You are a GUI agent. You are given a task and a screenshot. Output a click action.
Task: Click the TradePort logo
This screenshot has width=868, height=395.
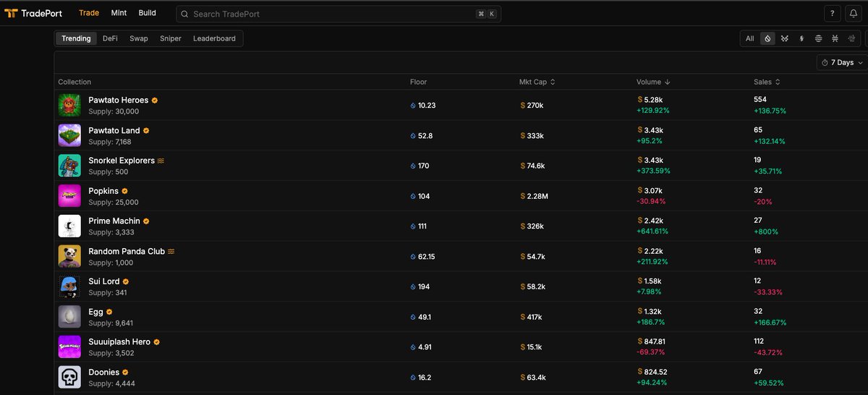point(33,13)
